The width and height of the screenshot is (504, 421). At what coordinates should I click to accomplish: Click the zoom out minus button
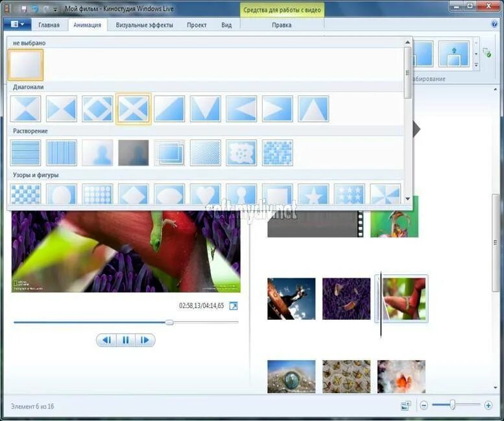tap(424, 405)
